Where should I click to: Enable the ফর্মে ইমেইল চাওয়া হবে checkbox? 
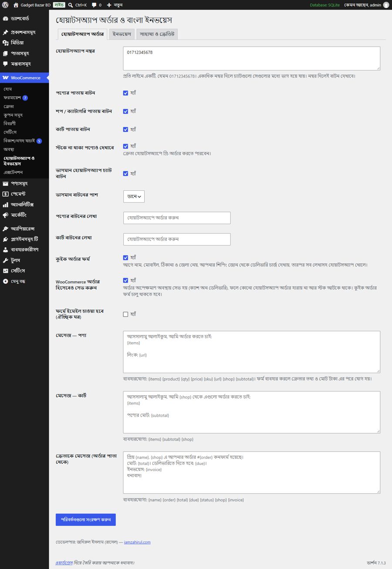pyautogui.click(x=125, y=314)
